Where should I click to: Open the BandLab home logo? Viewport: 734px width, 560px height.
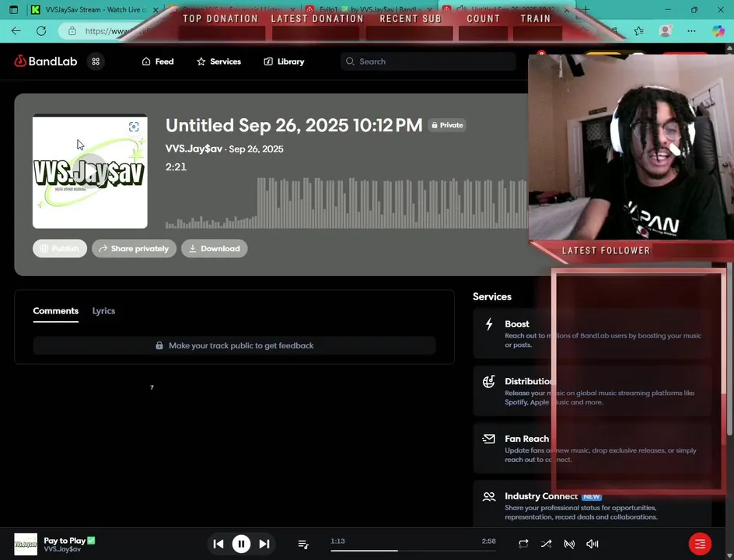45,61
